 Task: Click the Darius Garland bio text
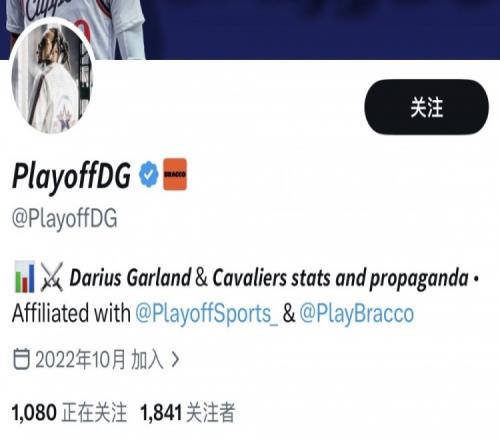[x=130, y=277]
